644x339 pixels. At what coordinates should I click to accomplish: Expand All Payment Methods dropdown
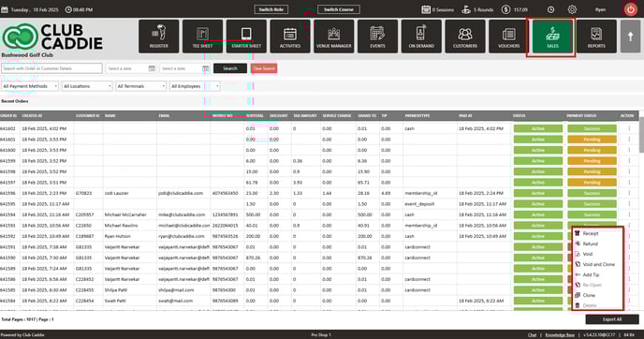point(30,86)
